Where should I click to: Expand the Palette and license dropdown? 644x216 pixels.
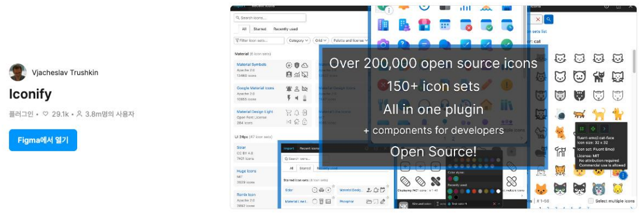click(350, 40)
